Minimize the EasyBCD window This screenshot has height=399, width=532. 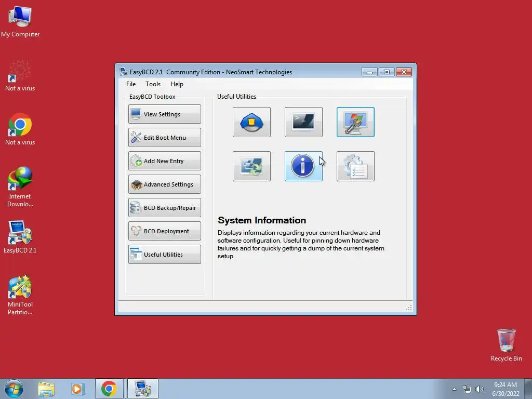(x=369, y=72)
